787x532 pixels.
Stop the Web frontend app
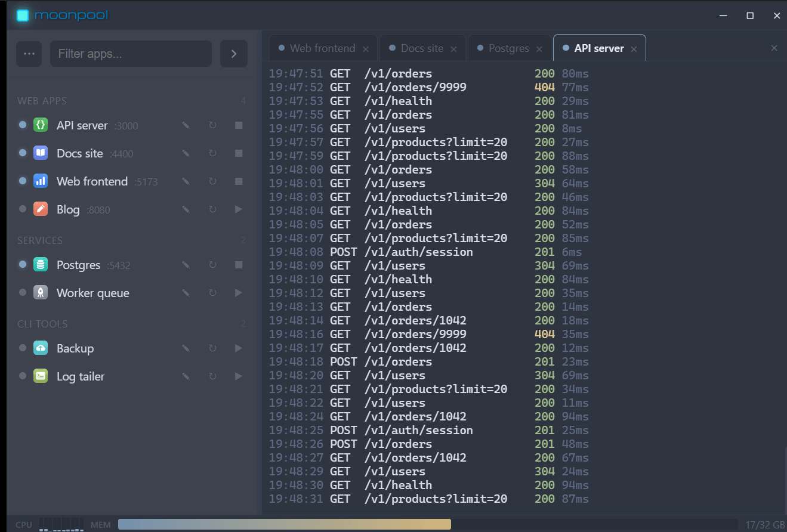point(239,181)
